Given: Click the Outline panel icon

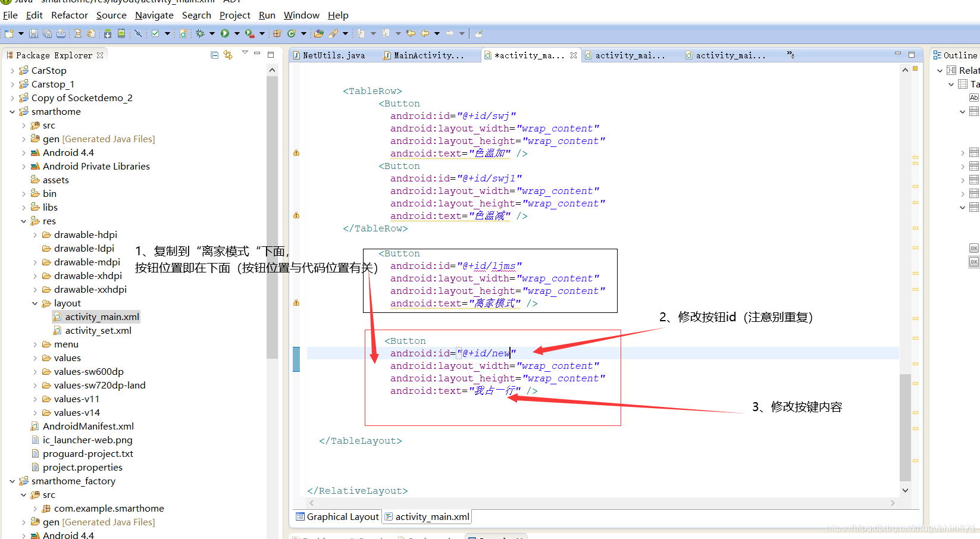Looking at the screenshot, I should click(x=937, y=55).
